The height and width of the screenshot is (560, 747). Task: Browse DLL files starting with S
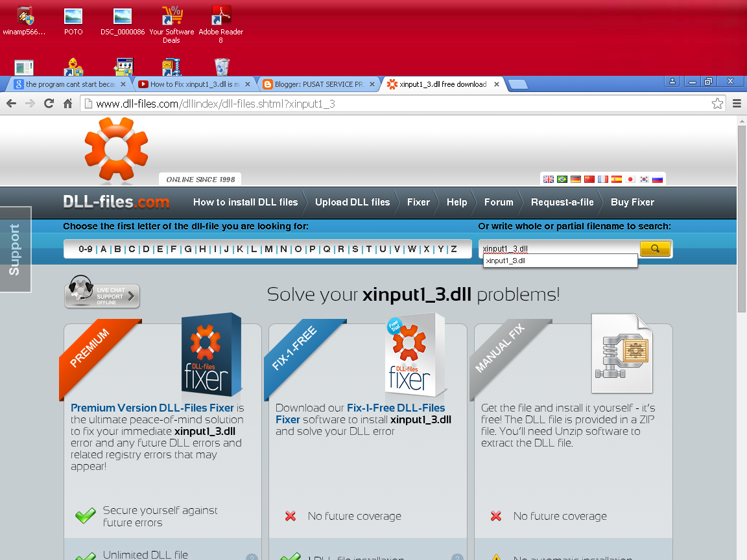pos(355,249)
